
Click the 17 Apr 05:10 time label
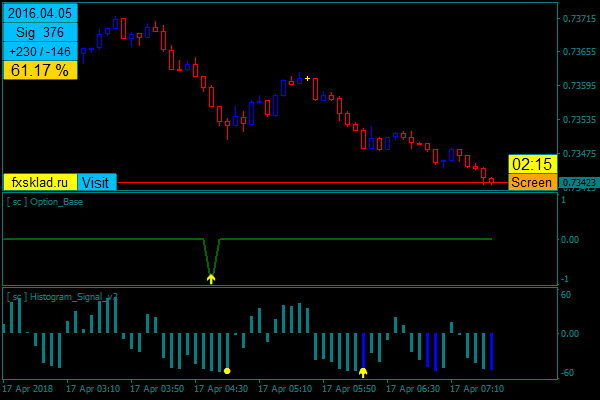pyautogui.click(x=285, y=389)
